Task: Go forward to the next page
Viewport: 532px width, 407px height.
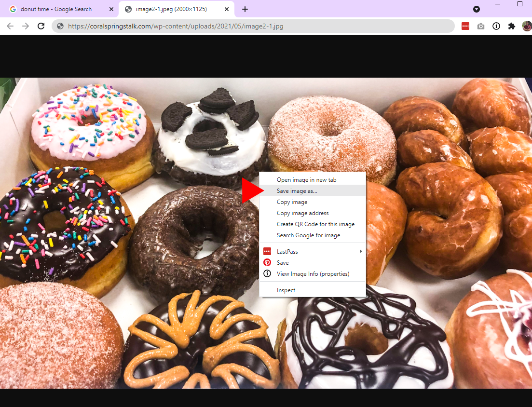Action: click(26, 26)
